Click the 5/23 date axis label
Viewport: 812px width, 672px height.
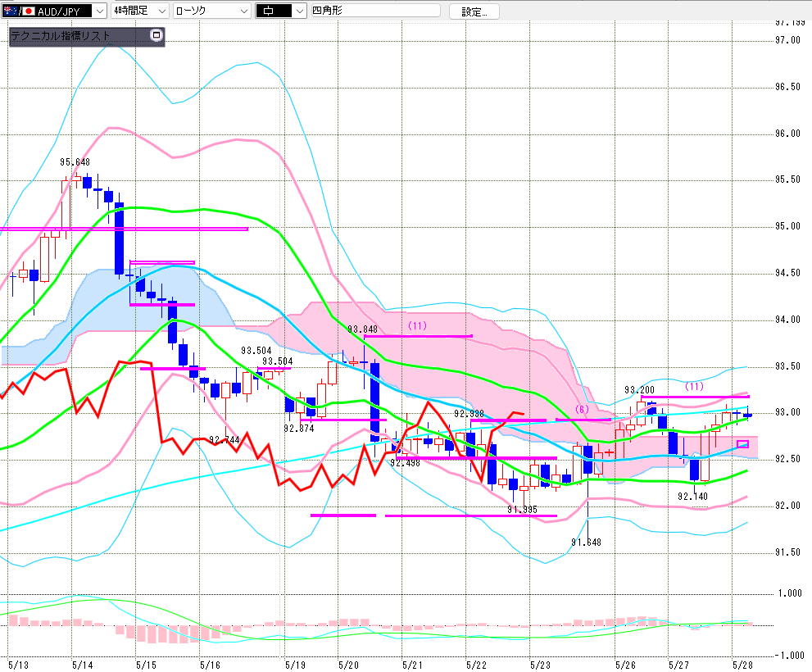tap(540, 665)
